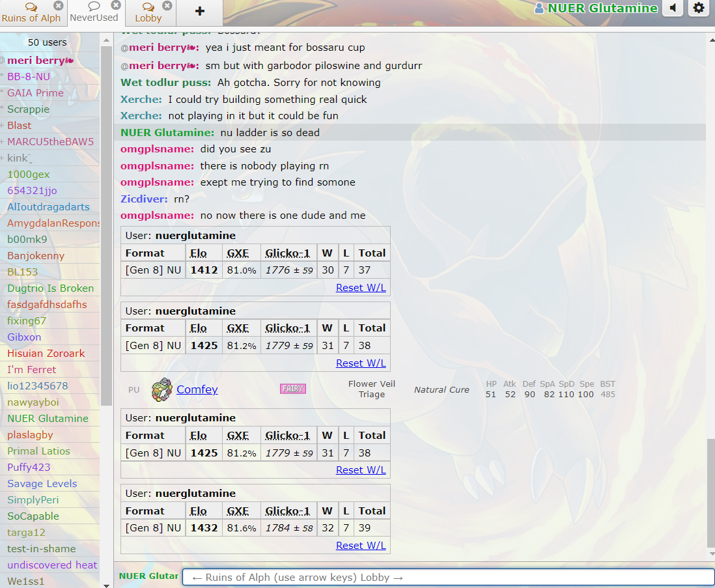This screenshot has width=715, height=588.
Task: Click the Comfey sprite icon
Action: point(162,389)
